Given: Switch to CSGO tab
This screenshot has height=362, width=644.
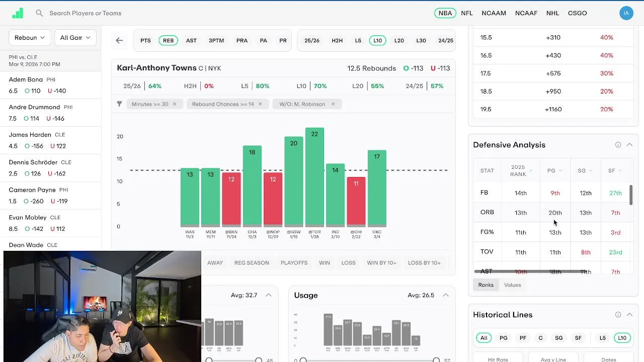Looking at the screenshot, I should coord(577,13).
